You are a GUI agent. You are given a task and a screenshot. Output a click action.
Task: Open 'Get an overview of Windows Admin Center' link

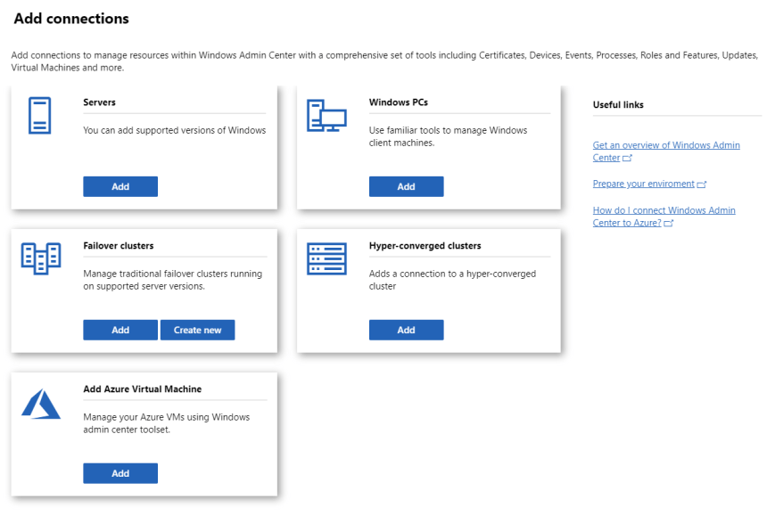(665, 145)
